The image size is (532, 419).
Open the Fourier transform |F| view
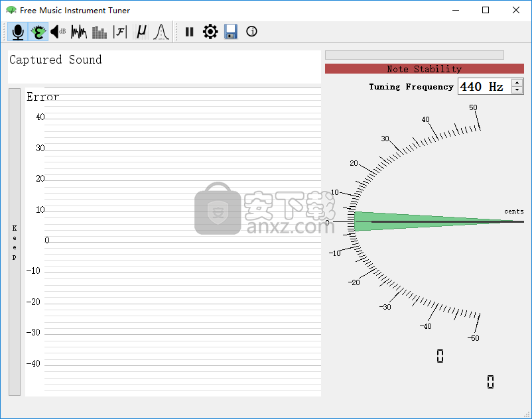[x=120, y=32]
